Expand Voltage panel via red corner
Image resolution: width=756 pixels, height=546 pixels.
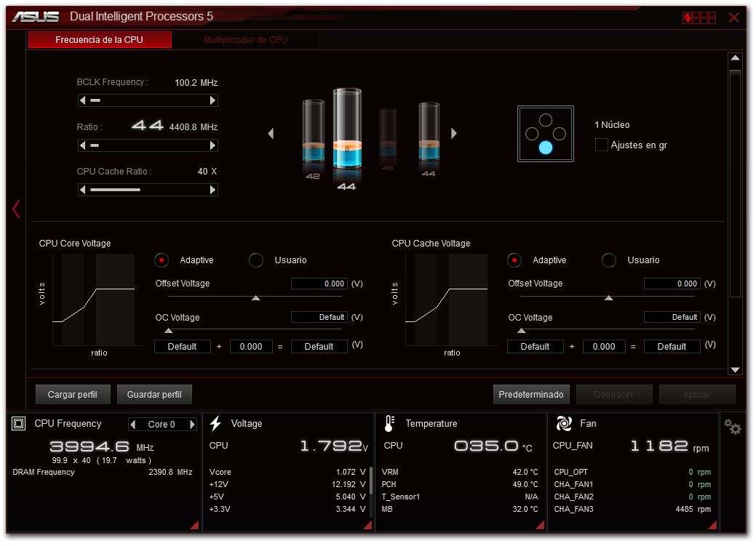pos(368,525)
